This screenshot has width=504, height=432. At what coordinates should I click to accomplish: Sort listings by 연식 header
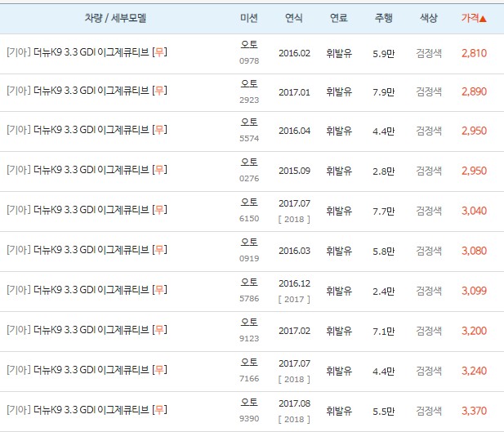294,18
